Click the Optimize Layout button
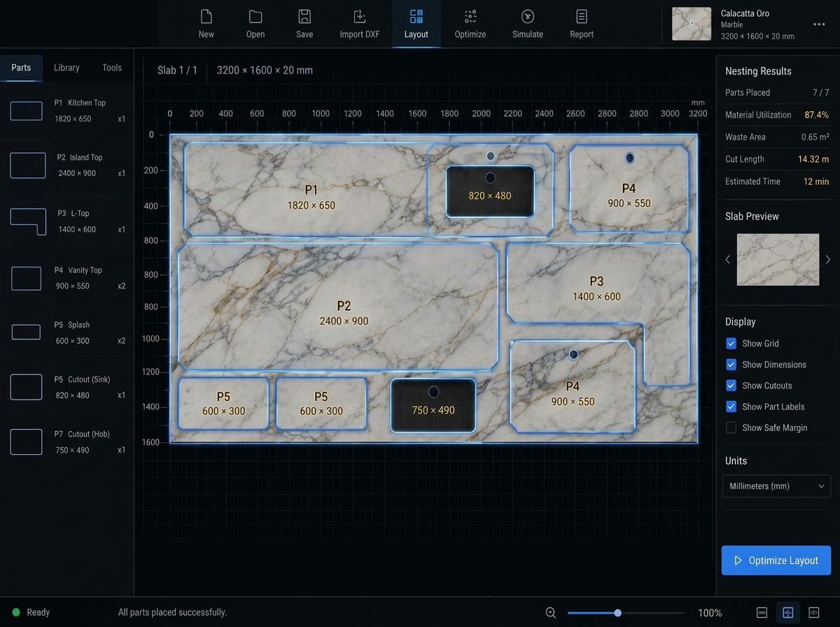The height and width of the screenshot is (627, 840). click(776, 561)
